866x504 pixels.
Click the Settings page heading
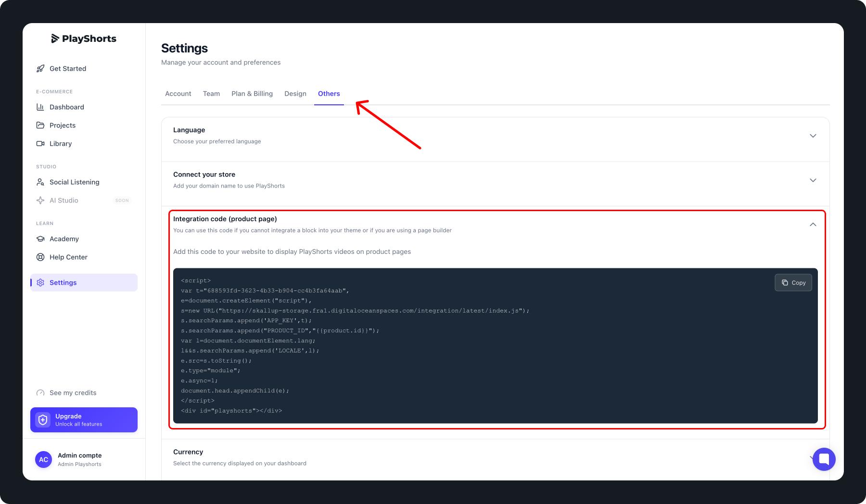pyautogui.click(x=184, y=48)
